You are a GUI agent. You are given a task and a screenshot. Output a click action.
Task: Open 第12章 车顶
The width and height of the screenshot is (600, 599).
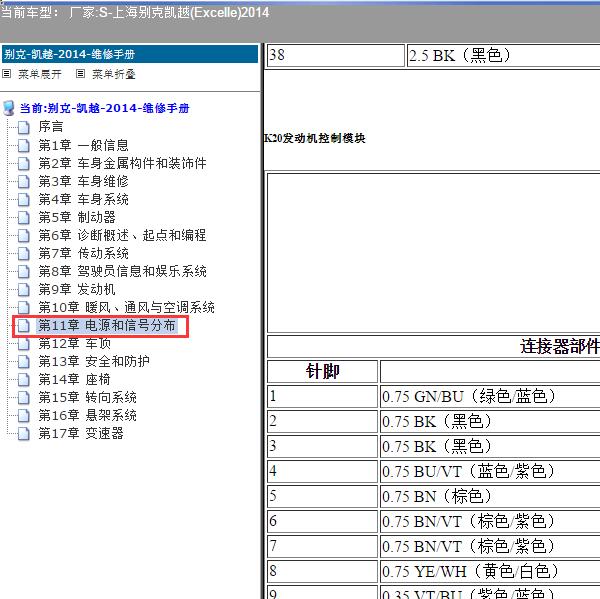click(74, 344)
